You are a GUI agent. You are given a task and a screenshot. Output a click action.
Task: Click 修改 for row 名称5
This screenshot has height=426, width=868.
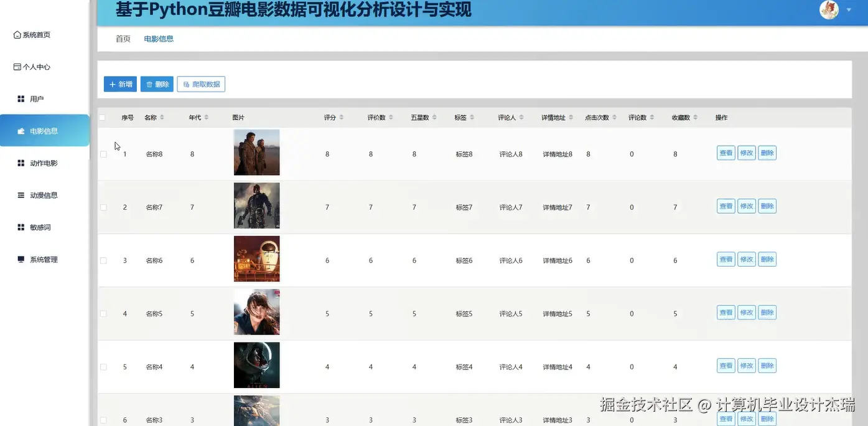747,313
